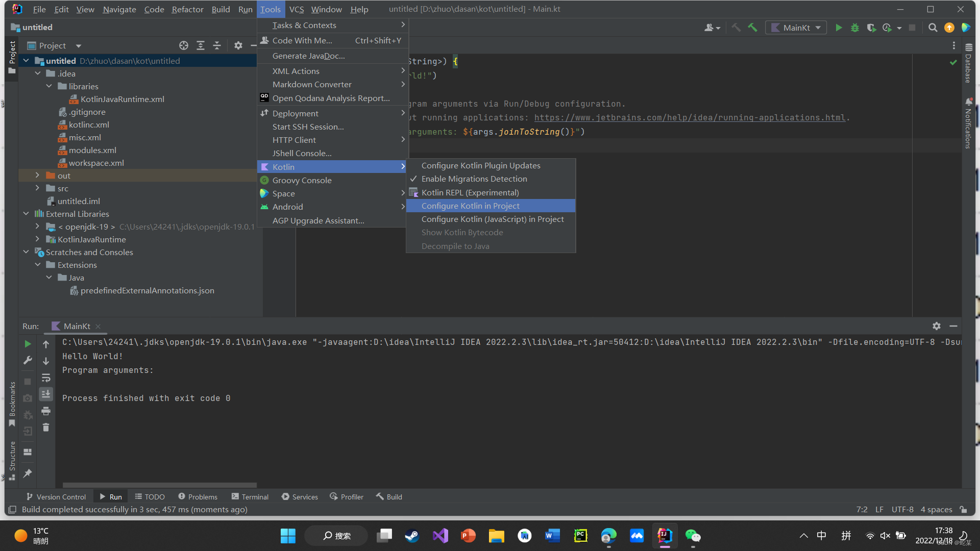Click the Clear All trash icon in Run panel

[x=46, y=428]
